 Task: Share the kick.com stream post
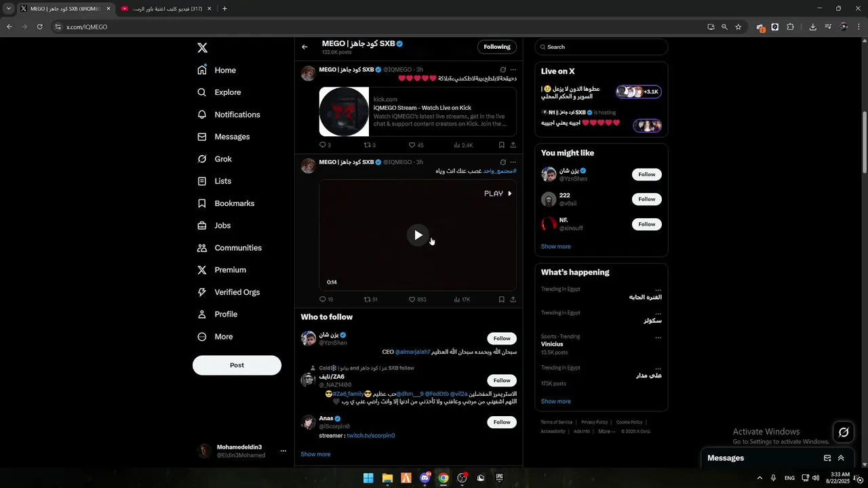point(513,145)
